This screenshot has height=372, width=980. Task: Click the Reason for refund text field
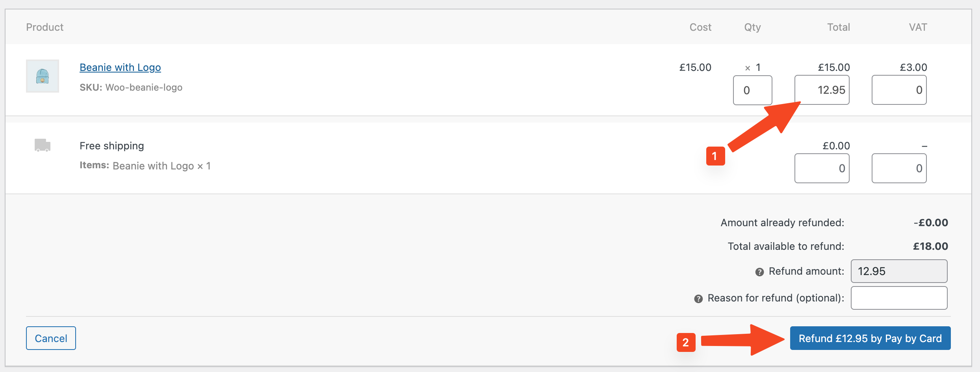[x=899, y=298]
